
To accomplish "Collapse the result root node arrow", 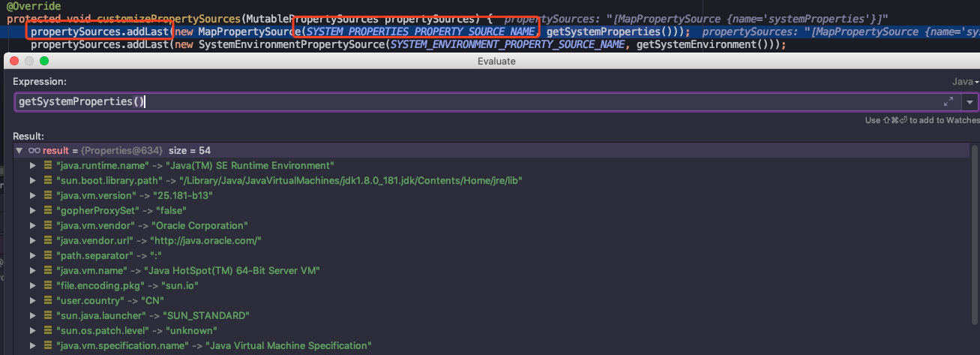I will tap(19, 151).
